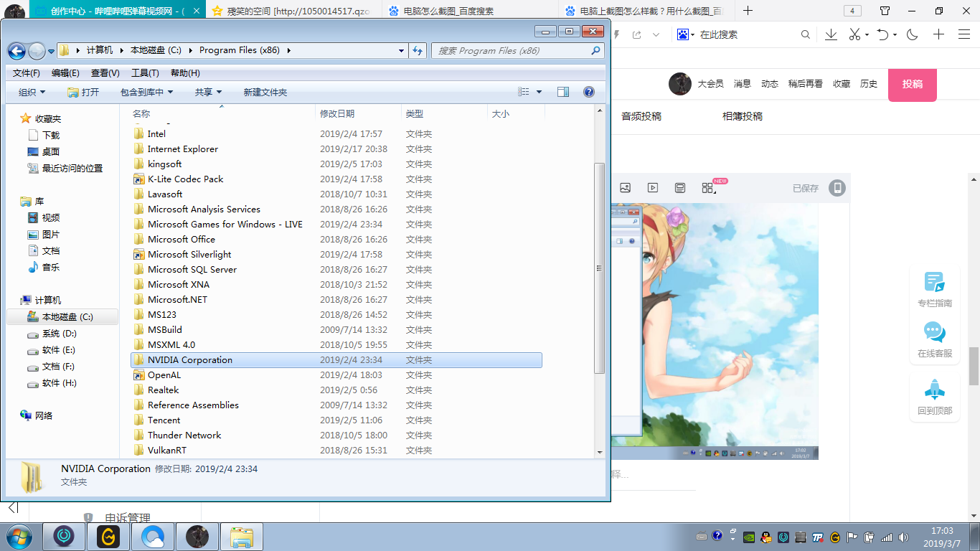Click the QQ penguin tray icon

[766, 537]
